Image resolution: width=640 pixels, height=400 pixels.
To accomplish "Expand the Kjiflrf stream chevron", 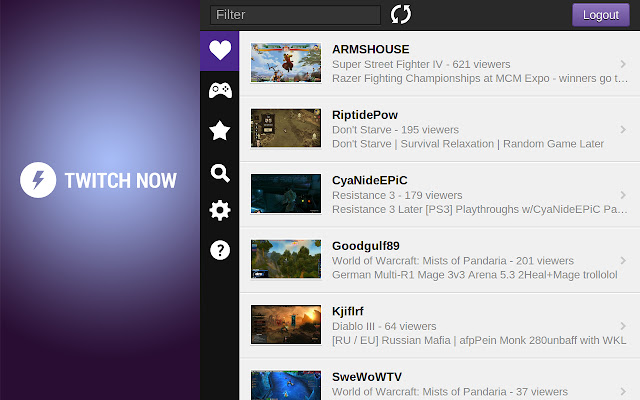I will (623, 326).
